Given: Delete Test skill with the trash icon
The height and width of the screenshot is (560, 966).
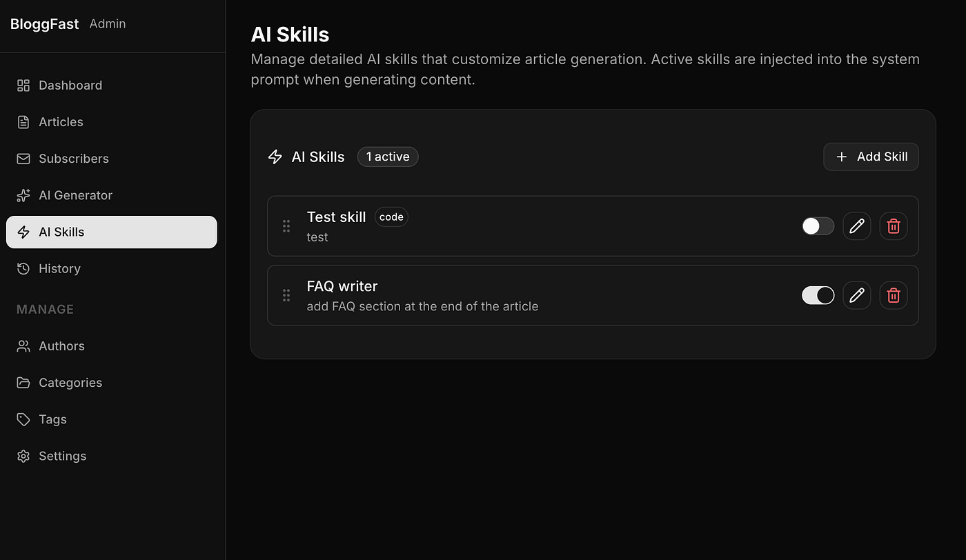Looking at the screenshot, I should tap(894, 226).
